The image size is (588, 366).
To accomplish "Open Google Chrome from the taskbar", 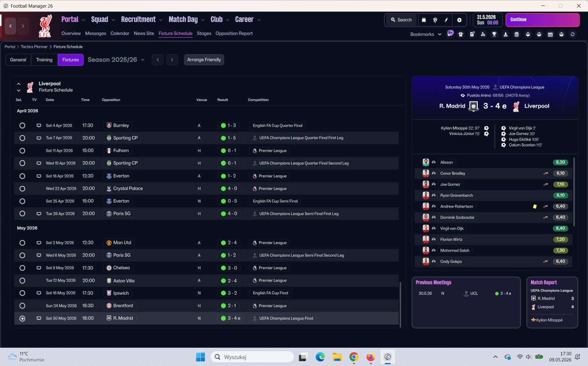I will pos(354,357).
